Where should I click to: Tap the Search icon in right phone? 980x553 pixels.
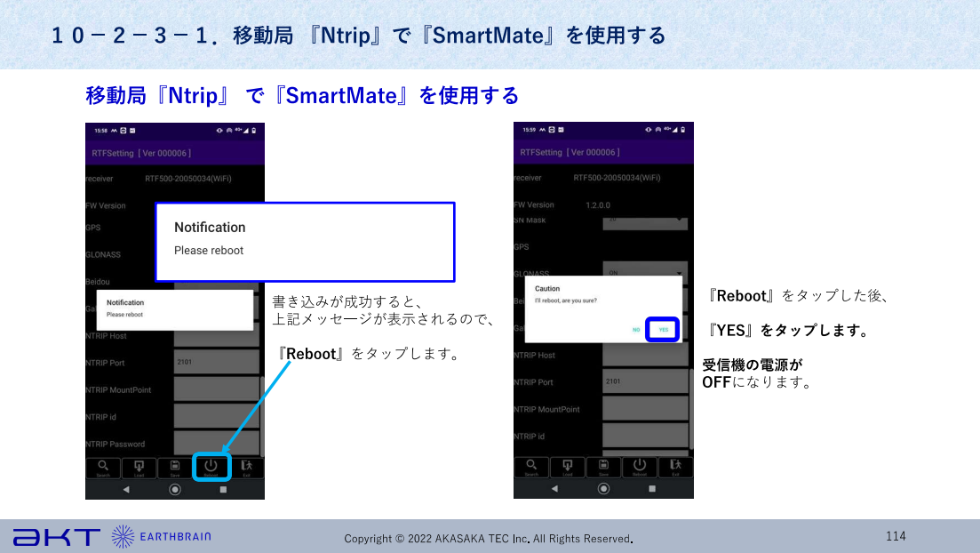(x=531, y=467)
